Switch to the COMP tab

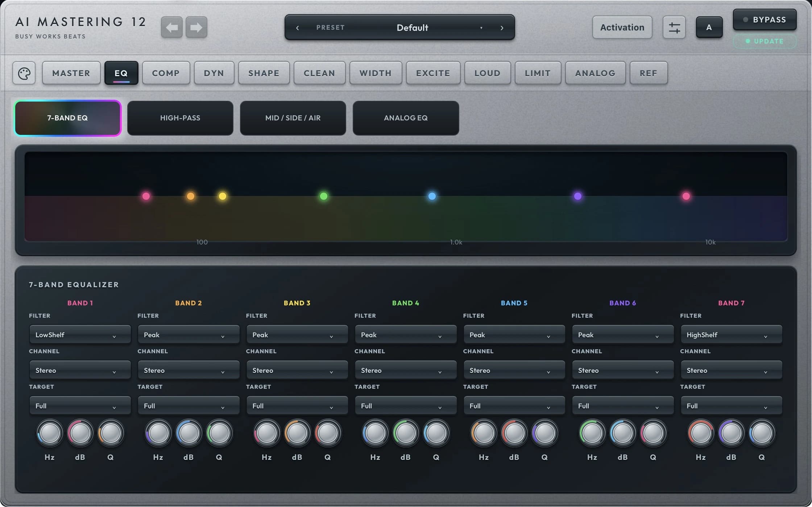pos(166,73)
